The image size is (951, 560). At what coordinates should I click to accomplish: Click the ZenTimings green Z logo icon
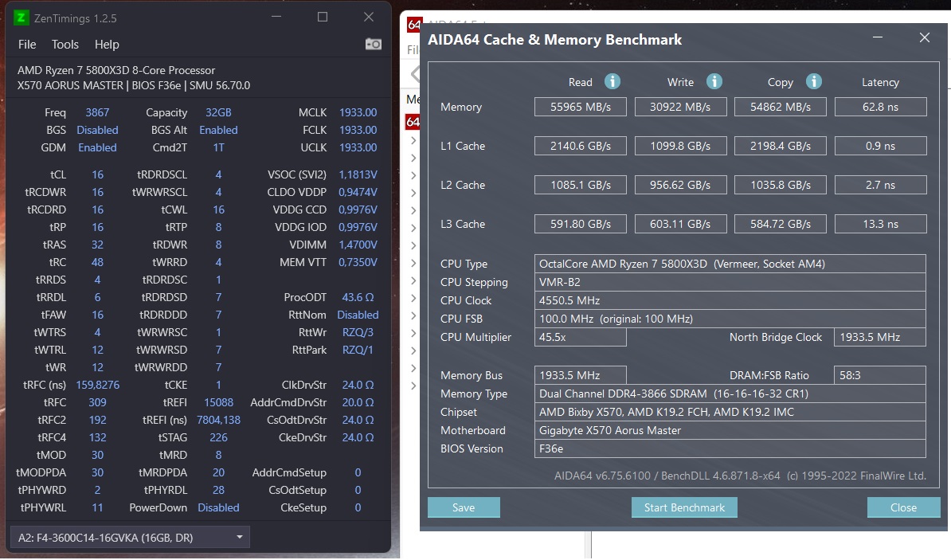coord(22,18)
